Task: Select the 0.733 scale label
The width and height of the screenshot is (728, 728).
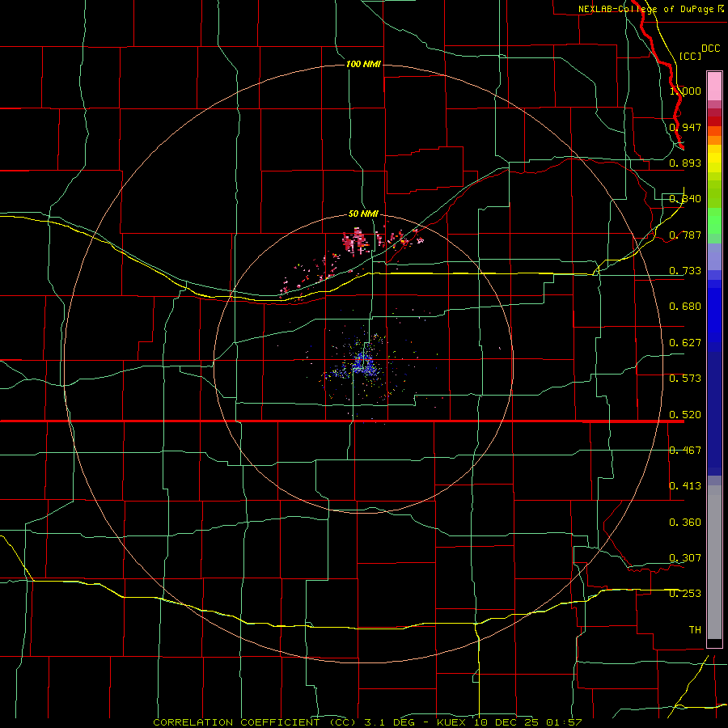Action: click(x=685, y=271)
